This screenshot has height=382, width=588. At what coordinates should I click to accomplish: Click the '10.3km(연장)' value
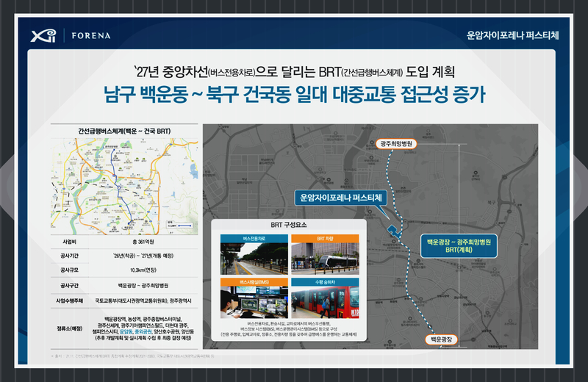143,270
